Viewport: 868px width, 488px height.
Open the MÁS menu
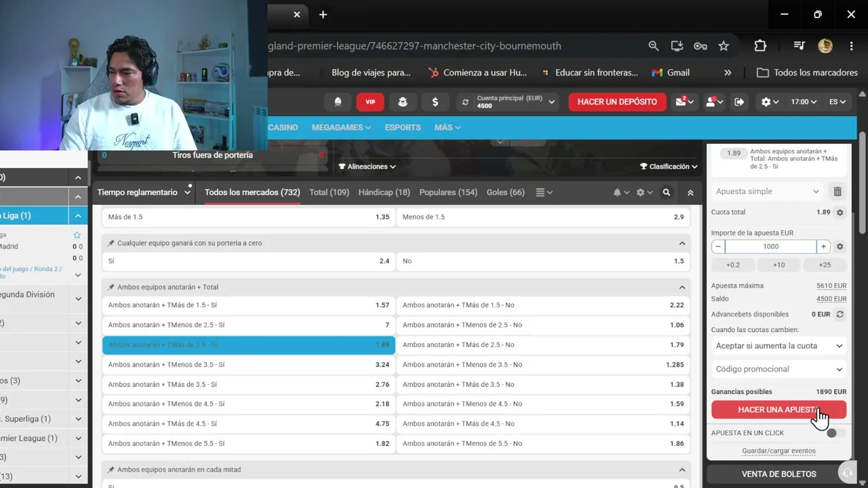(448, 127)
